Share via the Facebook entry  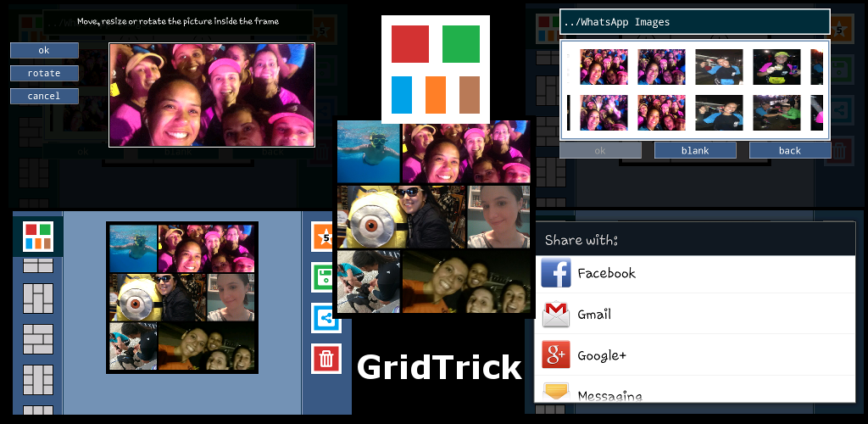(695, 273)
